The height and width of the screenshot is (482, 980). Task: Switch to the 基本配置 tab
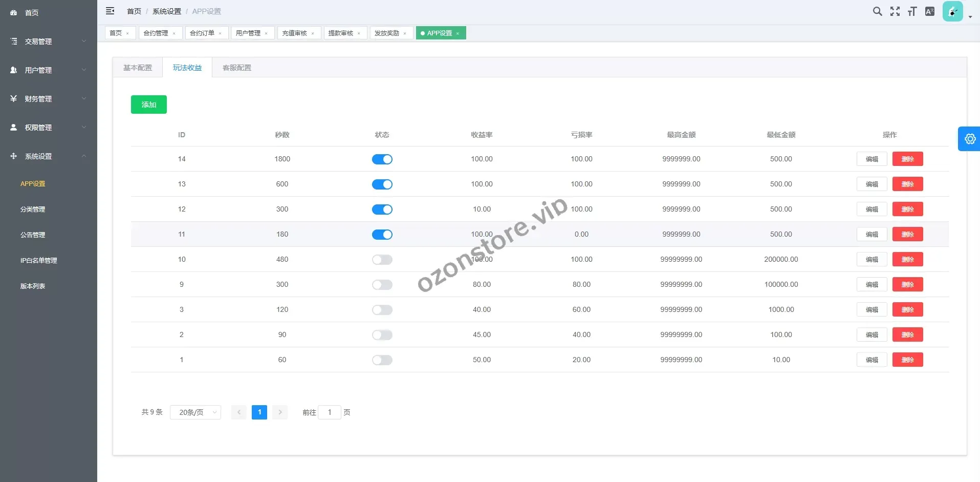(x=138, y=68)
